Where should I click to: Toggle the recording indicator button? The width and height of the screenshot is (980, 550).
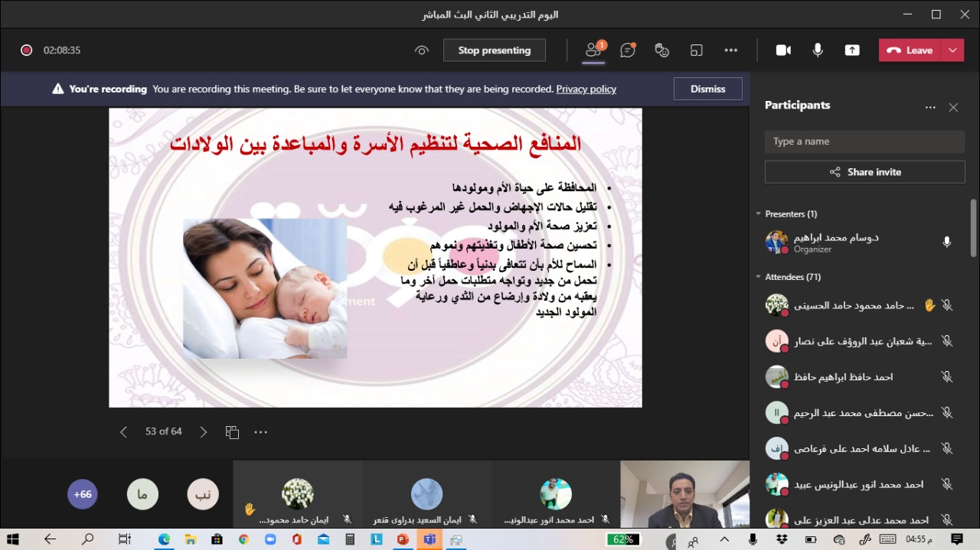click(27, 50)
